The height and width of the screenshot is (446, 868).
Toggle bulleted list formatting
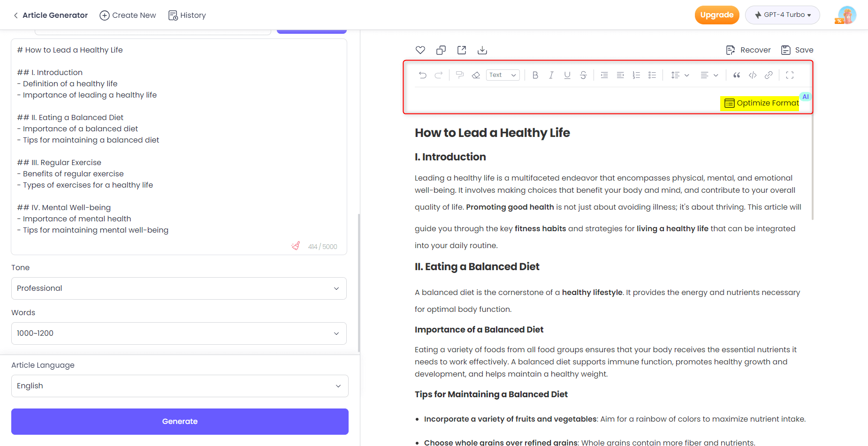click(652, 75)
